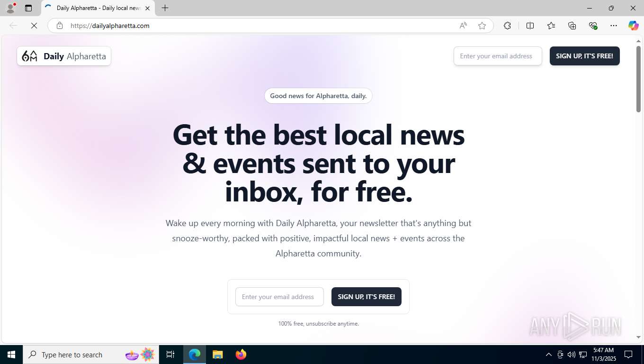Close the Daily Alpharetta browser tab
This screenshot has width=644, height=364.
[x=147, y=8]
